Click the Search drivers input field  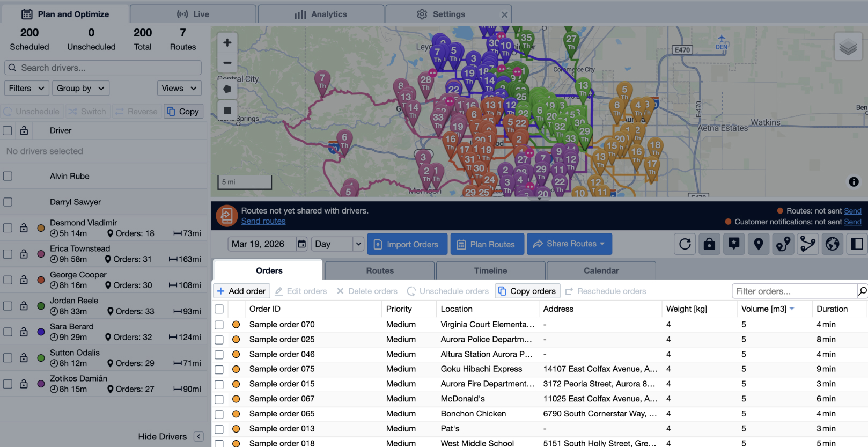[x=103, y=68]
